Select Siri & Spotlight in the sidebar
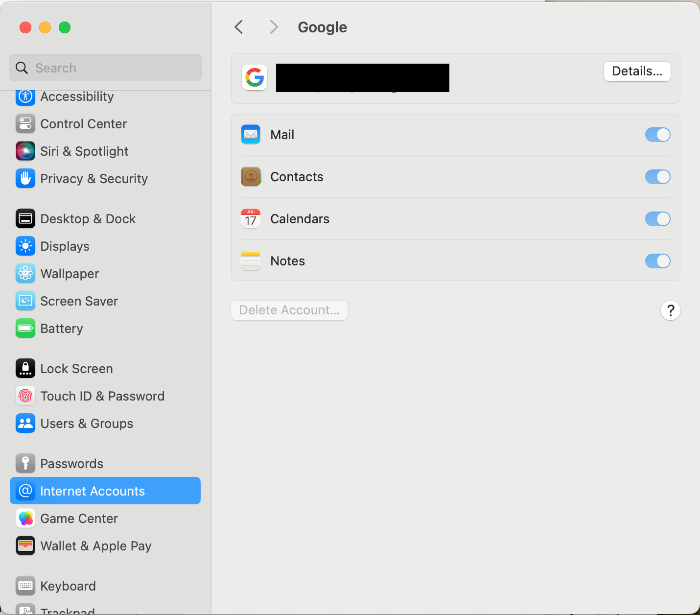 coord(105,151)
